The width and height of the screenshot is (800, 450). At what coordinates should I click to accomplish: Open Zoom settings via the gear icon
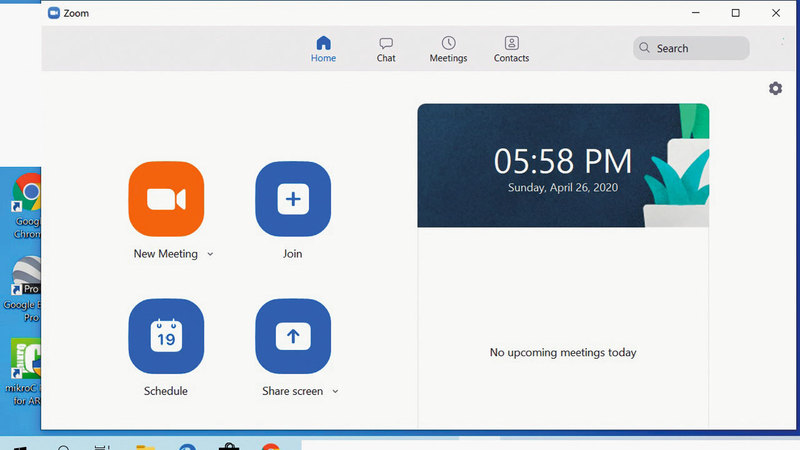tap(775, 89)
